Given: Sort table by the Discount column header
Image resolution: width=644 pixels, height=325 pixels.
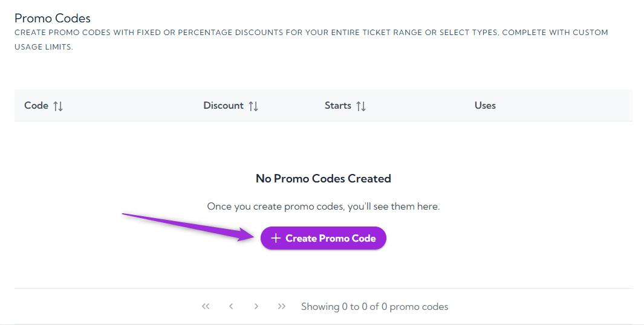Looking at the screenshot, I should click(x=223, y=106).
